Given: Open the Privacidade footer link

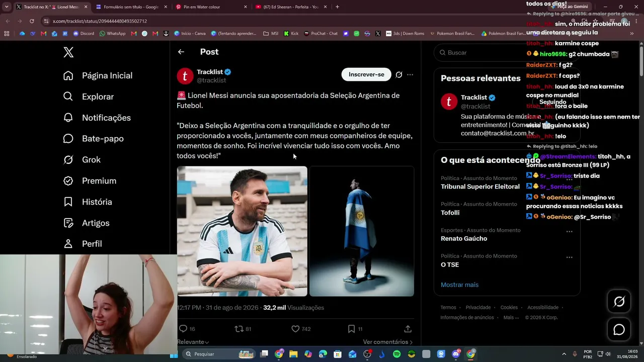Looking at the screenshot, I should tap(478, 308).
